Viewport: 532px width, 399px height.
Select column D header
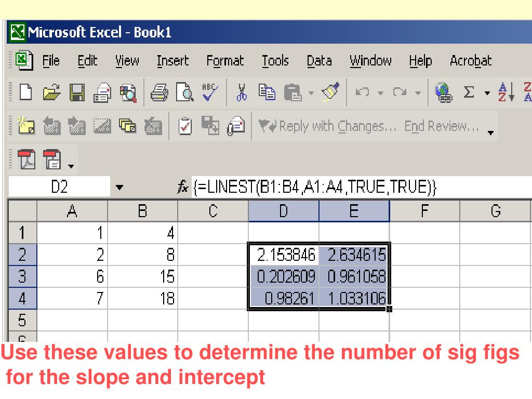(284, 211)
